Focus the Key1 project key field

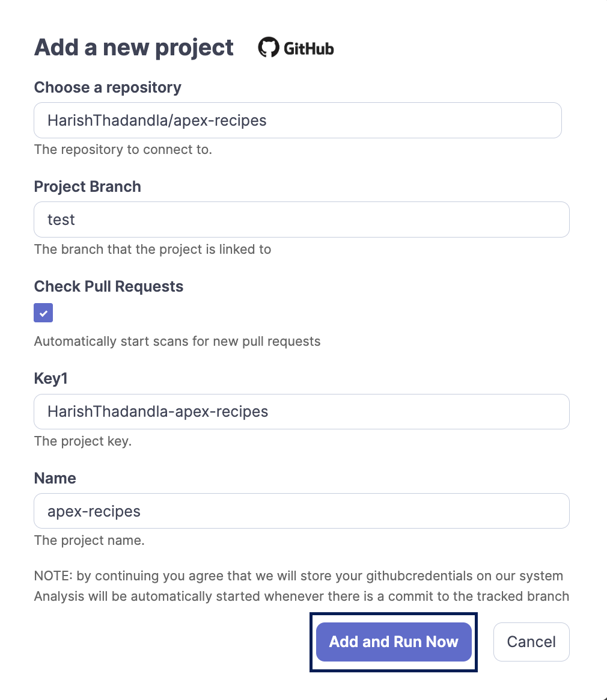[x=301, y=411]
